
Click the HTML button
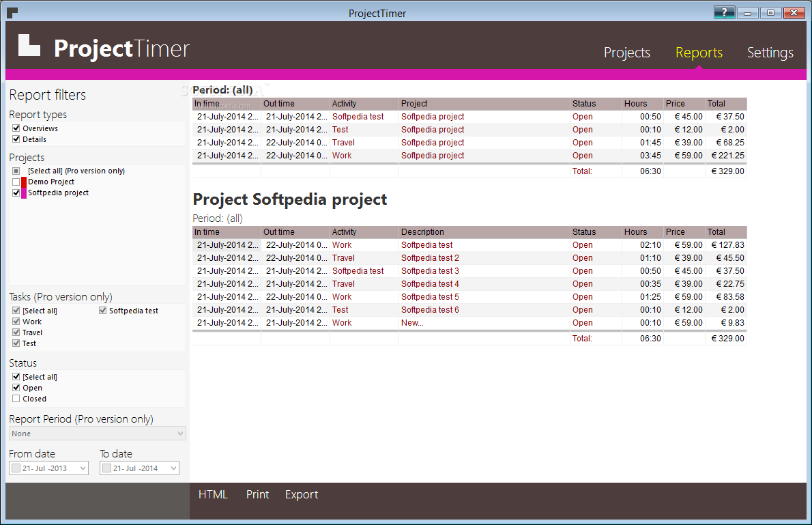click(x=213, y=494)
